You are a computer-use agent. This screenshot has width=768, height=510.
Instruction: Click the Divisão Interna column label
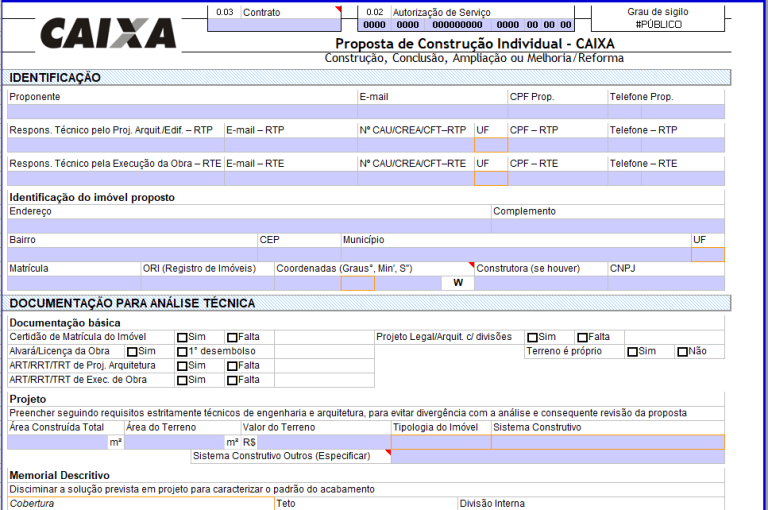(x=492, y=504)
